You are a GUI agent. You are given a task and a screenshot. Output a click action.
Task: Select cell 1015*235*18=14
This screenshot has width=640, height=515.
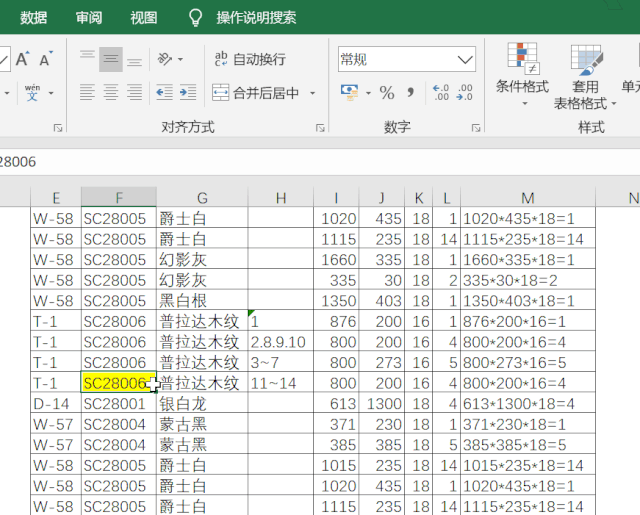[528, 465]
